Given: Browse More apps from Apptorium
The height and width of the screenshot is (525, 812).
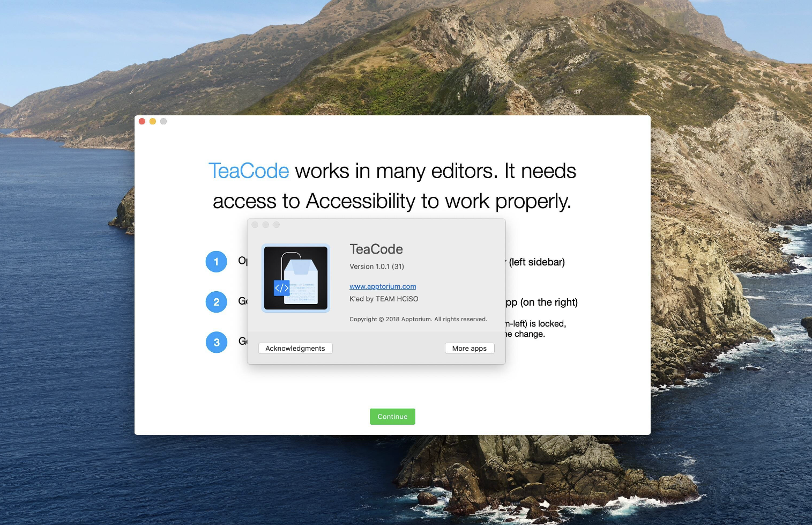Looking at the screenshot, I should tap(469, 348).
